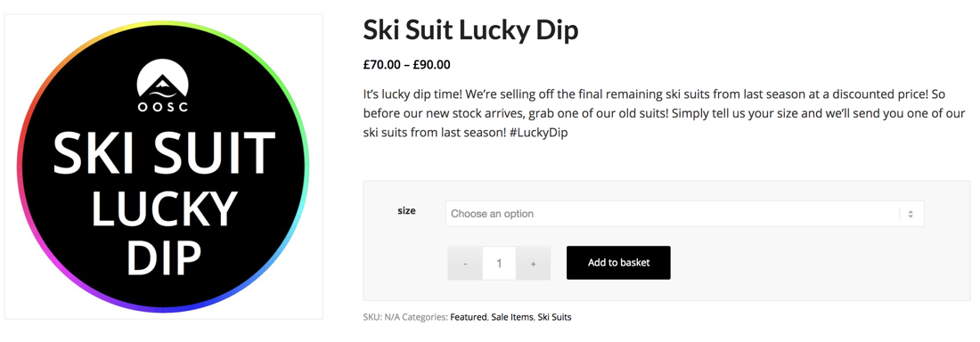The height and width of the screenshot is (342, 980).
Task: Click the large SKI SUIT text in image
Action: (164, 154)
